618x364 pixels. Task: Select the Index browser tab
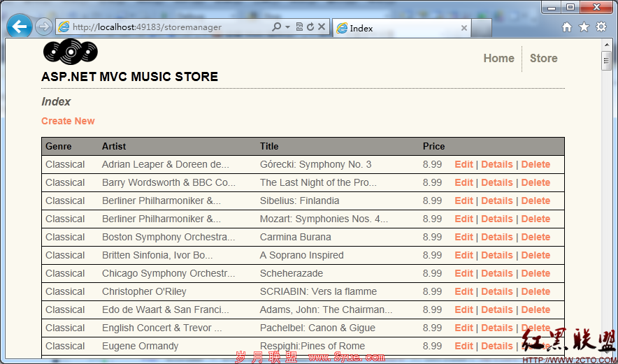(401, 28)
